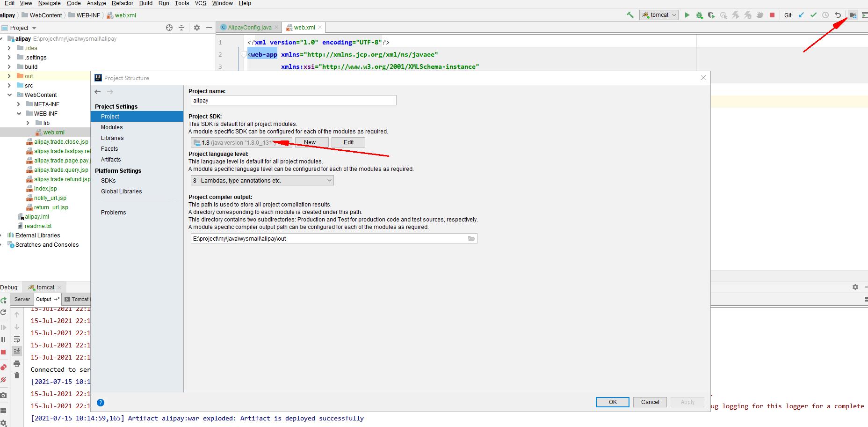Screen dimensions: 868x427
Task: Pause the debug program
Action: click(x=3, y=339)
